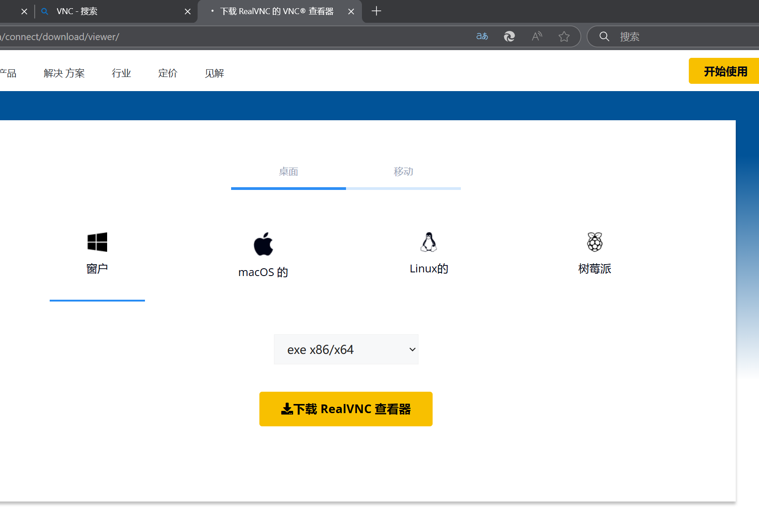Viewport: 759px width, 532px height.
Task: Close the VNC - 搜索 tab
Action: pyautogui.click(x=188, y=11)
